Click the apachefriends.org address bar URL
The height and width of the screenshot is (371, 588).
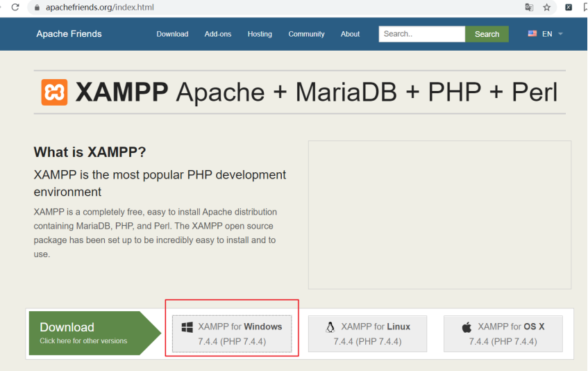click(x=100, y=8)
